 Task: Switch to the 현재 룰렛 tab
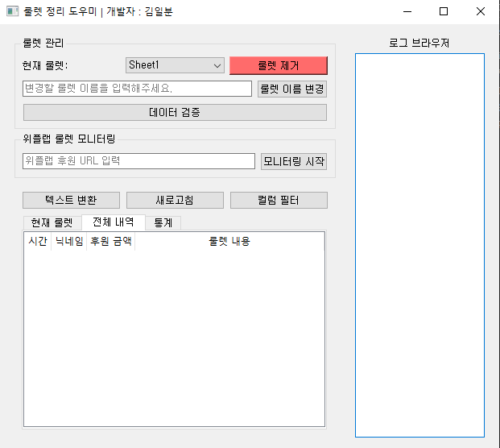click(52, 222)
